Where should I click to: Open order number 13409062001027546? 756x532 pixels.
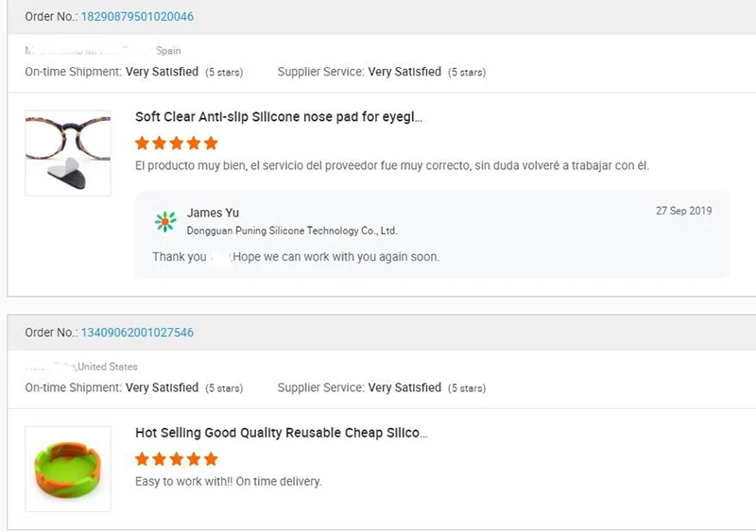click(137, 333)
